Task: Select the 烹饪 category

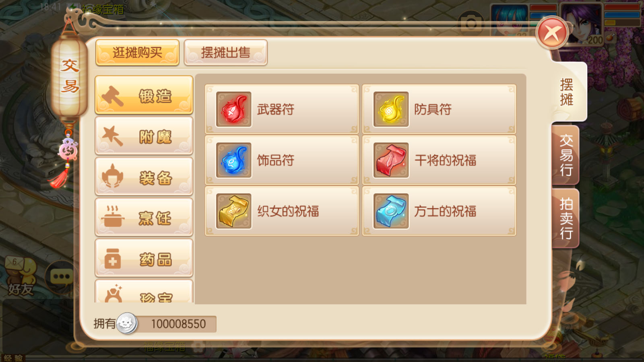Action: pos(144,218)
